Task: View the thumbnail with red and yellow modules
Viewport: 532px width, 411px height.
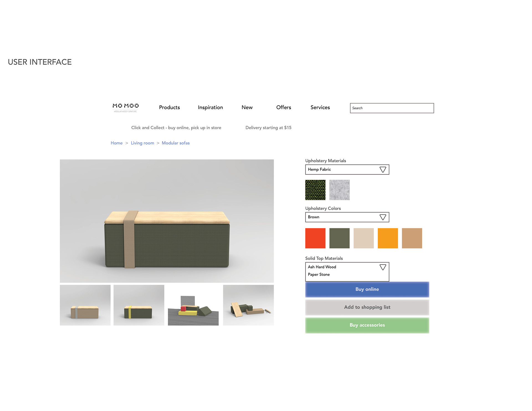Action: point(193,305)
